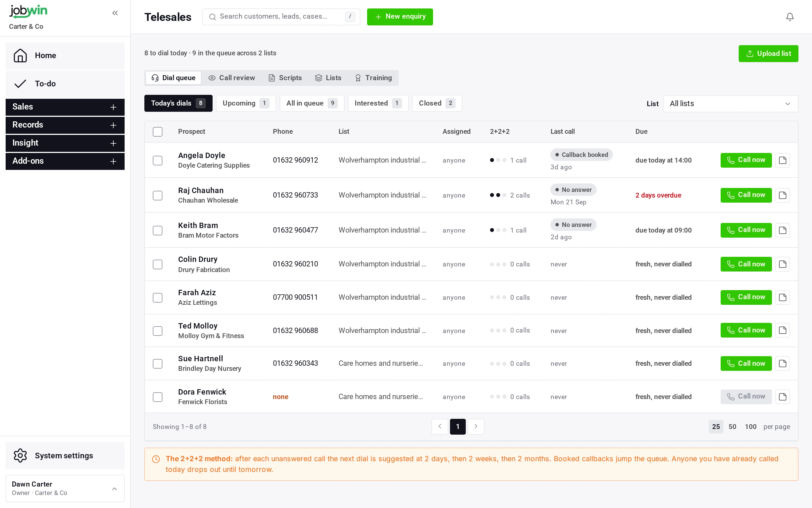Screen dimensions: 812x508
Task: Tick the checkbox for Colin Drury
Action: pos(157,264)
